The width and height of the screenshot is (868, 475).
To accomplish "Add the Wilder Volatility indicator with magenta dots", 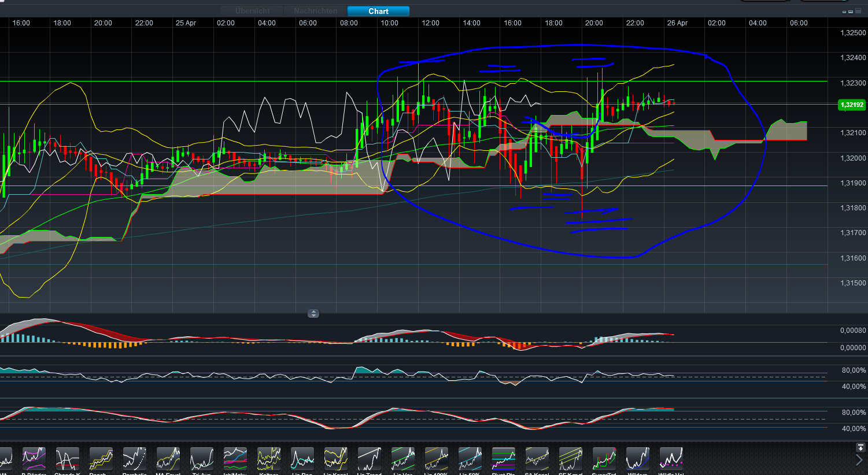I will click(x=671, y=458).
